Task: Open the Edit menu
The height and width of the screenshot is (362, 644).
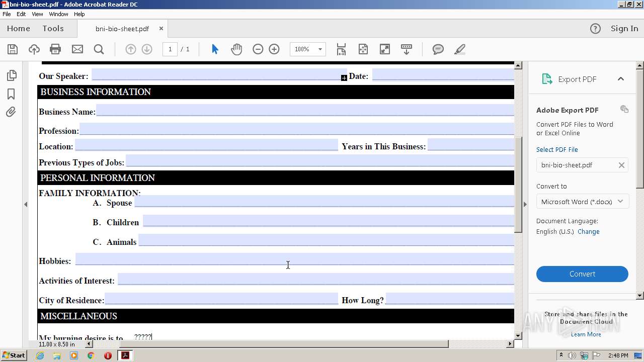Action: (21, 14)
